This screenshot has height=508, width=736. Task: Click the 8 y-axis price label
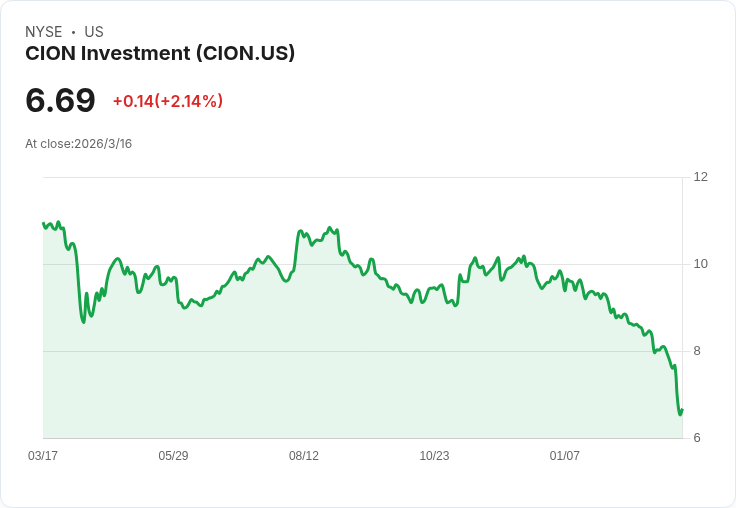(x=697, y=351)
